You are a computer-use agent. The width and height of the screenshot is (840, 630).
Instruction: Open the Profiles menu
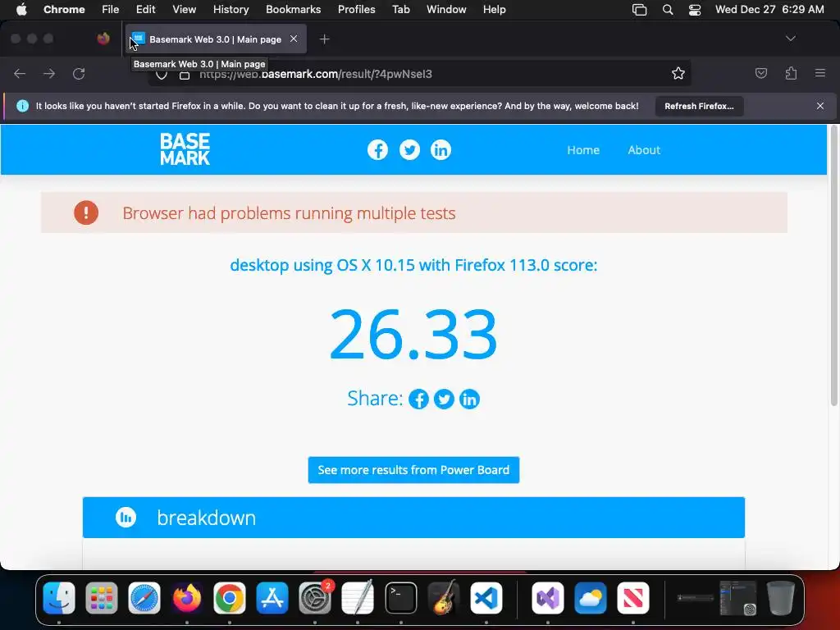356,10
